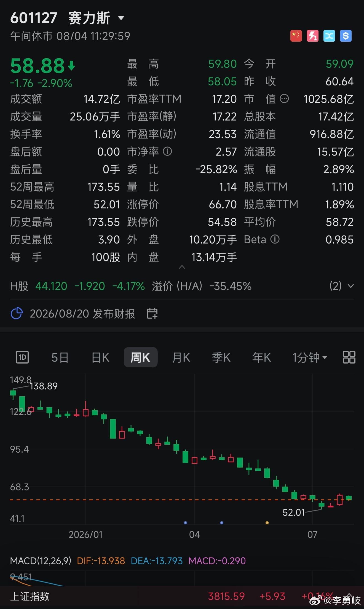This screenshot has height=609, width=364.
Task: Tap the DIF:-13.938 indicator value
Action: (x=101, y=561)
